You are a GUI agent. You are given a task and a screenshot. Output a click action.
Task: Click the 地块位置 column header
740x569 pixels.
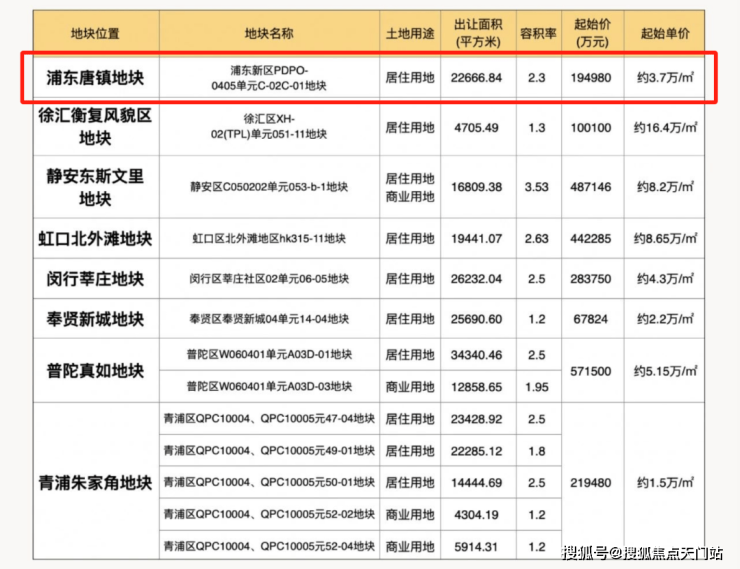point(95,33)
